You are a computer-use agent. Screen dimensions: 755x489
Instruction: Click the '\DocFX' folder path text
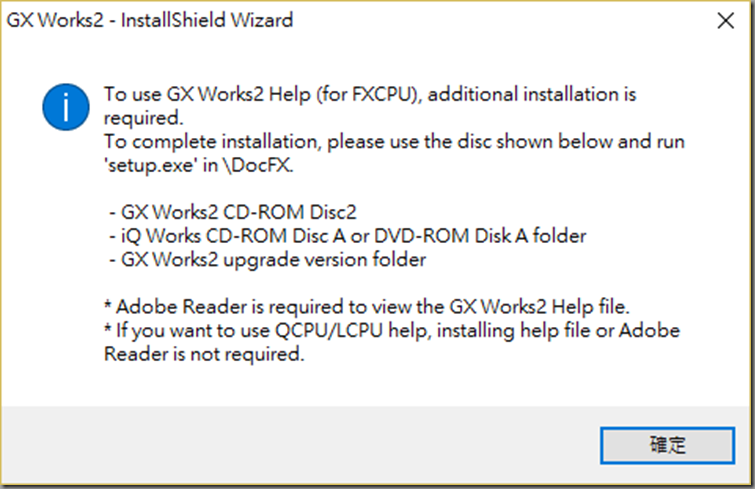tap(256, 165)
